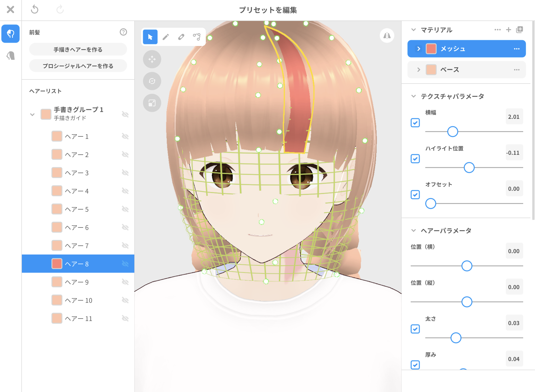Click the オフセット slider handle

431,203
